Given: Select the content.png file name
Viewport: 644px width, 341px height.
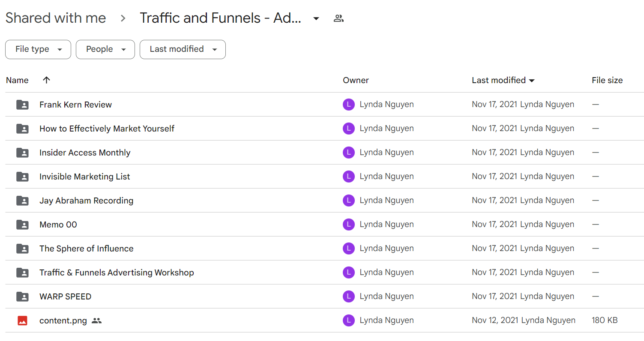Looking at the screenshot, I should (x=63, y=320).
